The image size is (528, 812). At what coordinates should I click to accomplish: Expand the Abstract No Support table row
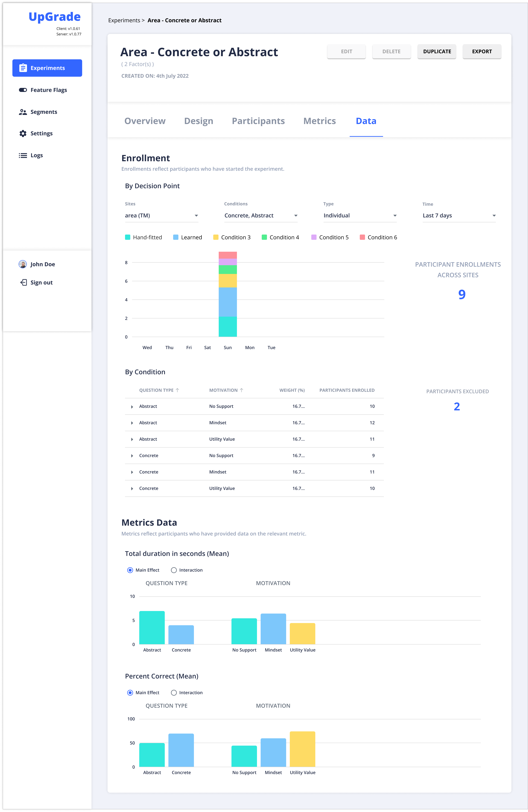tap(132, 406)
